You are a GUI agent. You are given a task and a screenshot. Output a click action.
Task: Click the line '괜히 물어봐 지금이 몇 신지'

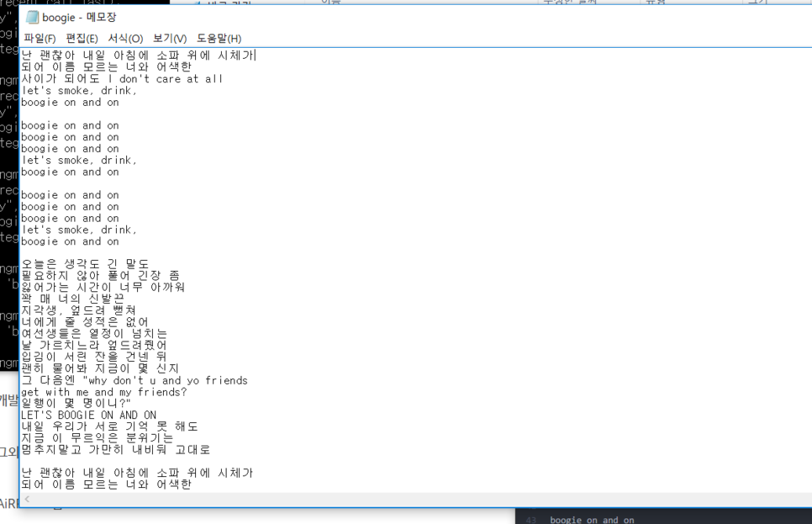pos(100,368)
